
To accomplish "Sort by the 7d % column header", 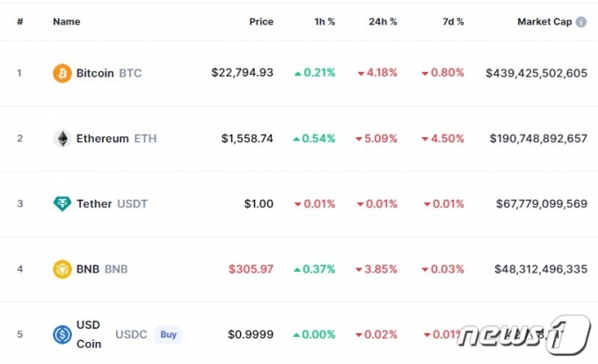I will (x=453, y=22).
